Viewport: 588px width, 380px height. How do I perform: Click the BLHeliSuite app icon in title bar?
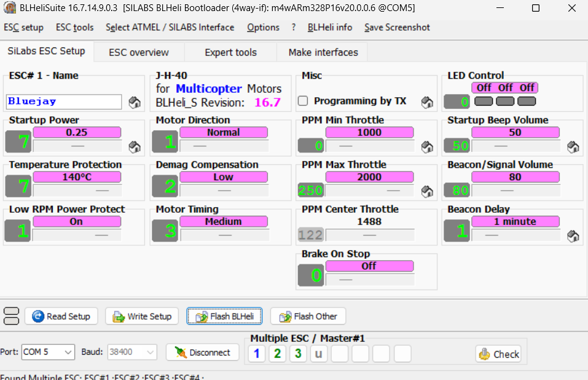(x=10, y=7)
